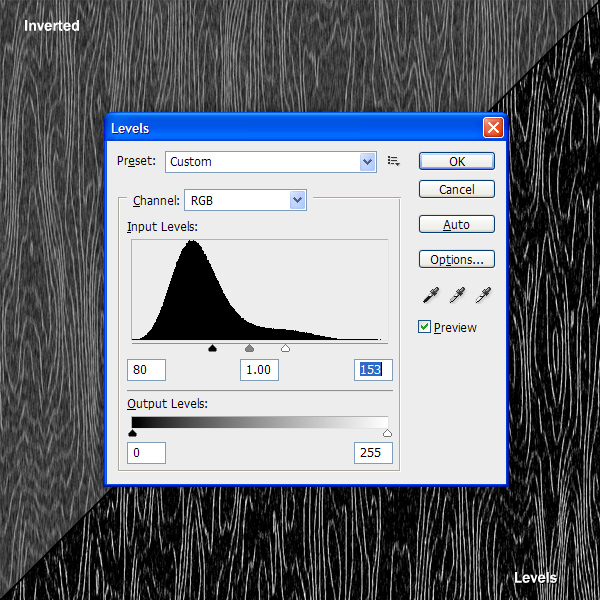
Task: Expand the Preset dropdown arrow
Action: pyautogui.click(x=367, y=162)
